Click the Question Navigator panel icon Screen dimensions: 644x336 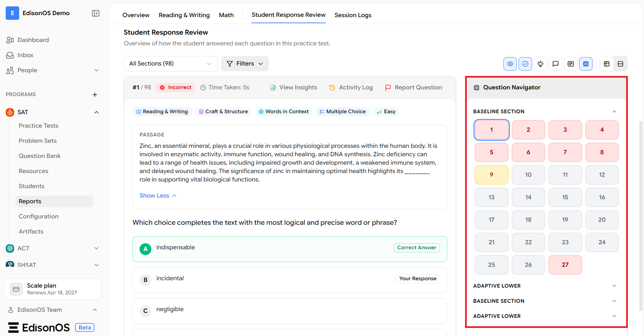pos(476,88)
